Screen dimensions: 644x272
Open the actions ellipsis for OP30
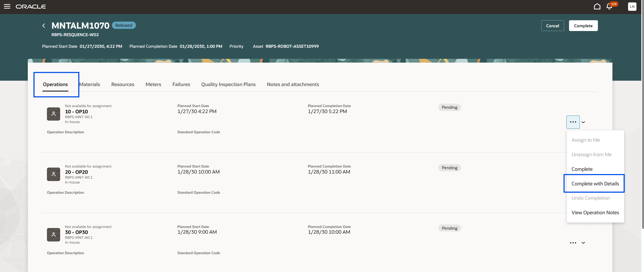click(x=573, y=243)
